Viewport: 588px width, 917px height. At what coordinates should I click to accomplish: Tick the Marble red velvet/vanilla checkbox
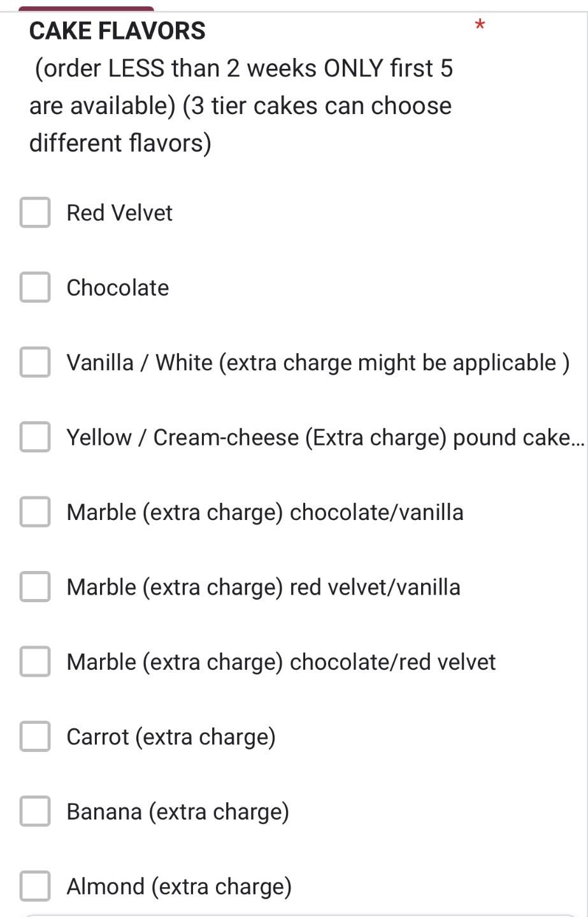point(35,587)
